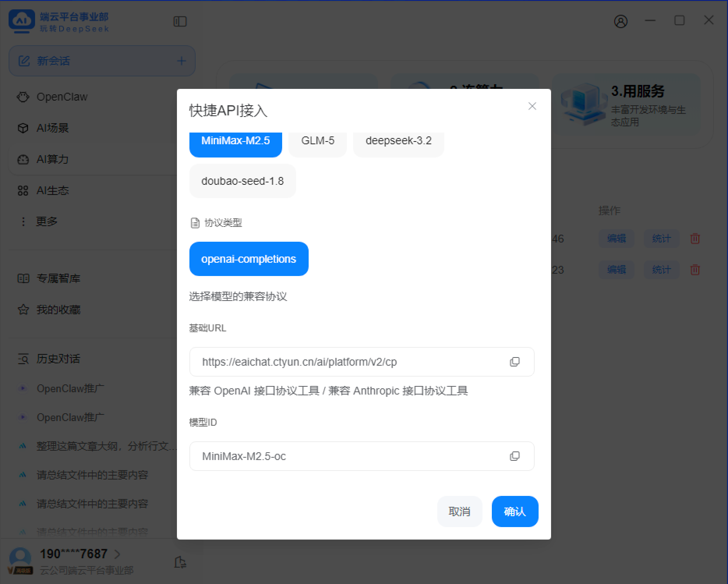This screenshot has width=728, height=584.
Task: Click 编辑 in the row ending 46
Action: click(x=616, y=239)
